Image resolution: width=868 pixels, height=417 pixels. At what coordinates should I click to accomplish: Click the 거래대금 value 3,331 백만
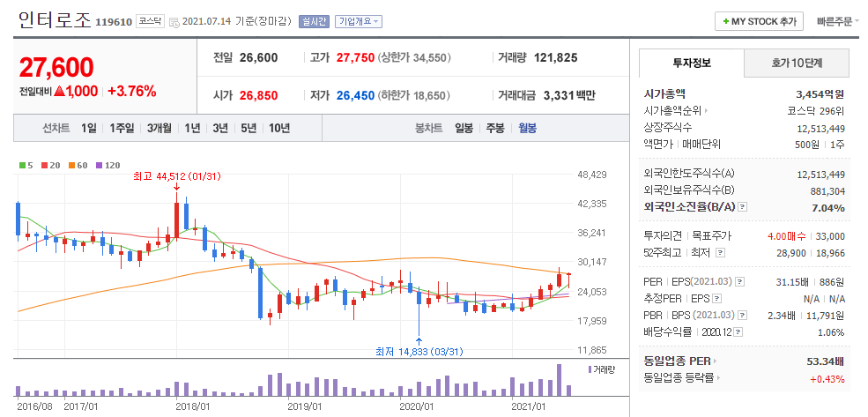pyautogui.click(x=569, y=95)
